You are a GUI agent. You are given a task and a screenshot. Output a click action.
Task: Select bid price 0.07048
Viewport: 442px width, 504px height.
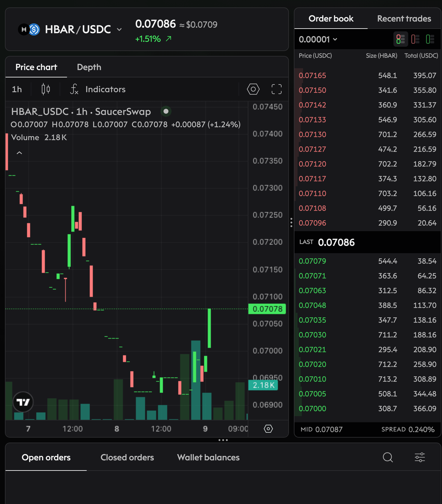(x=312, y=305)
